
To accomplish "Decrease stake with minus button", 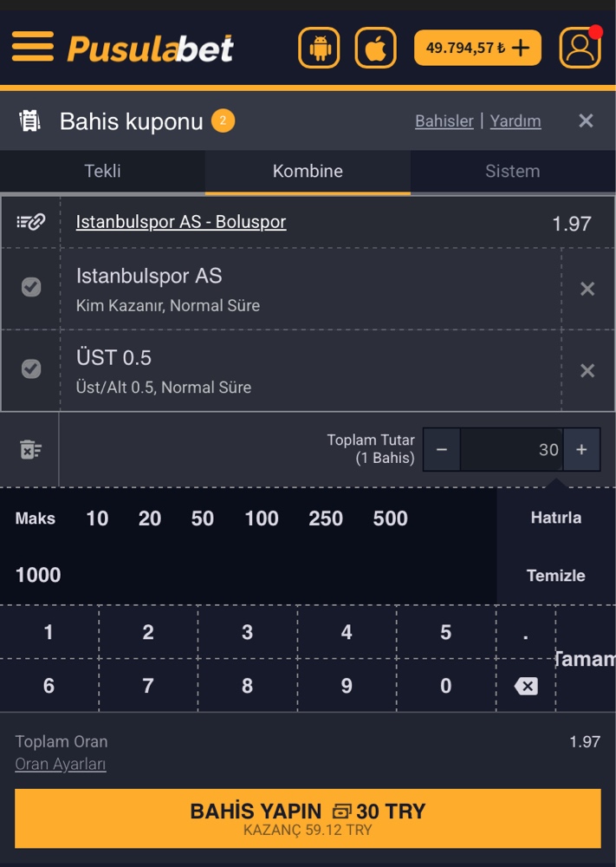I will (x=442, y=449).
